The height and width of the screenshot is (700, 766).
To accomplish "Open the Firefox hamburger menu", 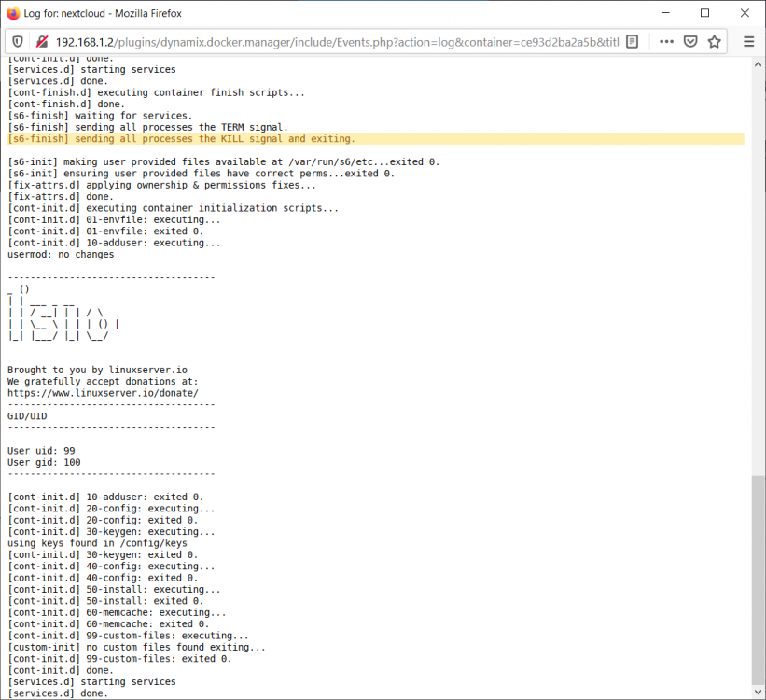I will click(x=748, y=42).
